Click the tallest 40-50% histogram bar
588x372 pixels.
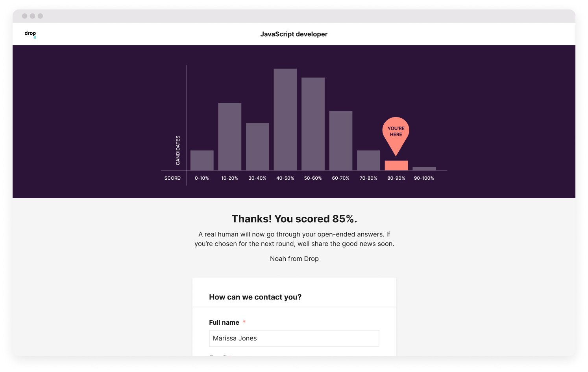285,120
